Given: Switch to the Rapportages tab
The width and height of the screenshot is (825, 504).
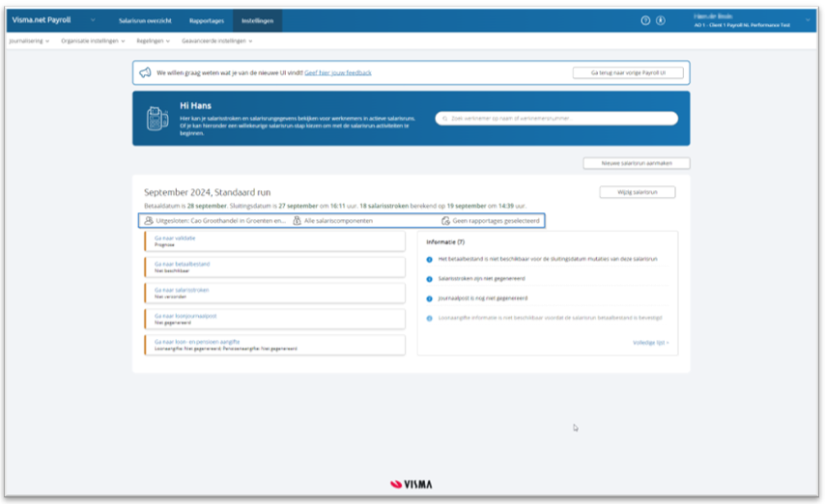Looking at the screenshot, I should click(x=207, y=20).
